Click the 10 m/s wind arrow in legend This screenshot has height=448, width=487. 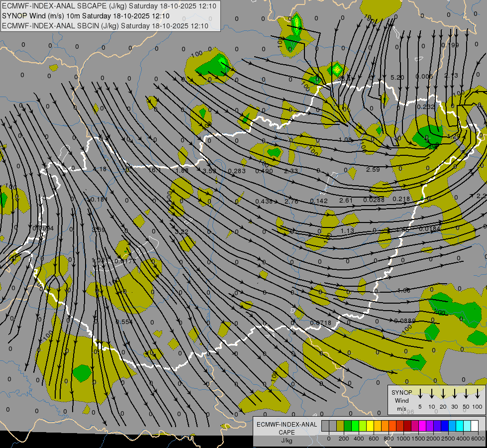[431, 394]
